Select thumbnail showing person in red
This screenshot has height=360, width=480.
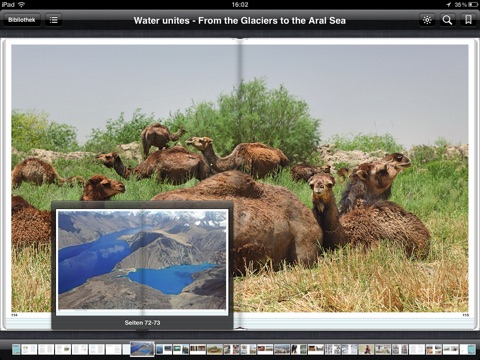[366, 349]
